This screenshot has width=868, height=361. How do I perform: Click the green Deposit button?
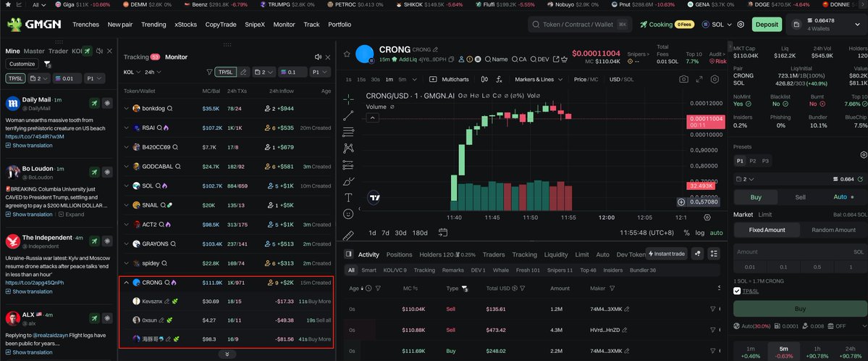767,25
